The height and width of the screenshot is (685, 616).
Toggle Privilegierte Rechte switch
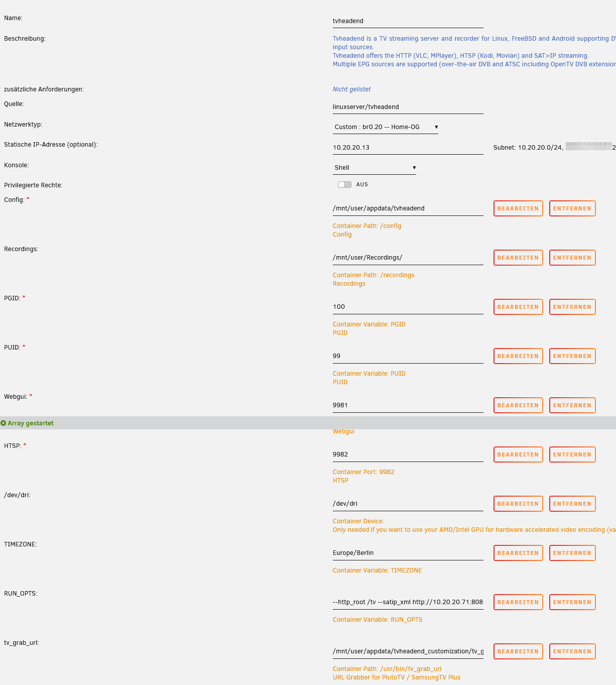tap(344, 185)
